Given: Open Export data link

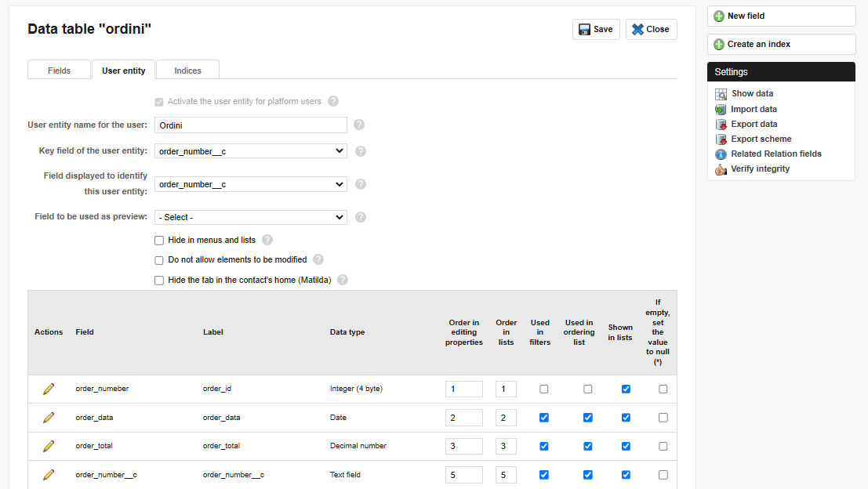Looking at the screenshot, I should [x=754, y=124].
